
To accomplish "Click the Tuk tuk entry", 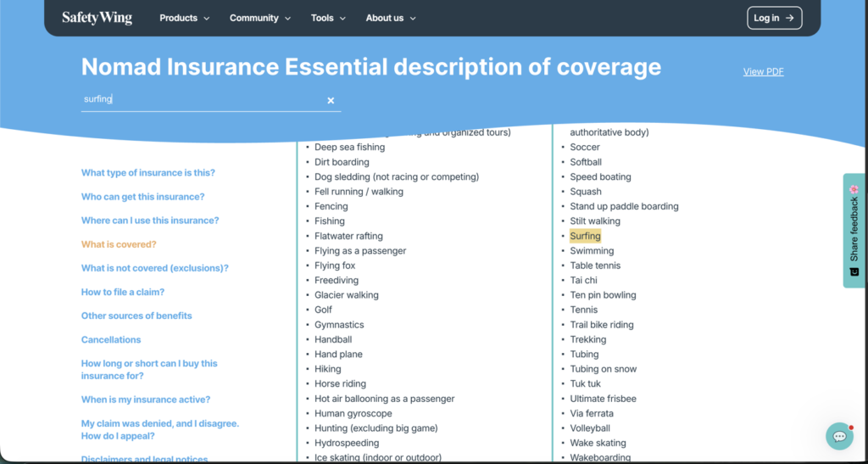I will click(x=586, y=383).
